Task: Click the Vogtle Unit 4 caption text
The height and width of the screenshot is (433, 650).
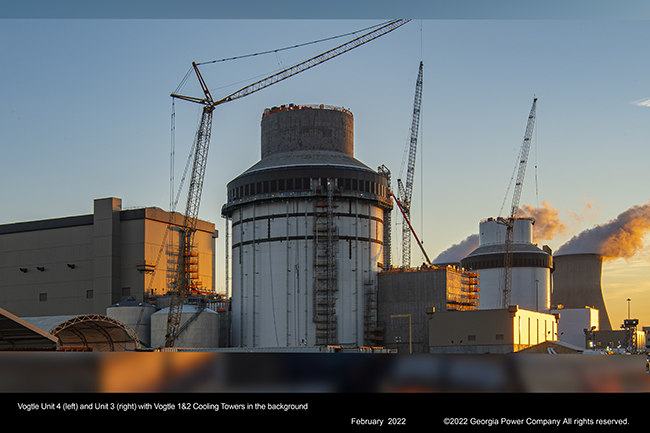Action: [x=162, y=407]
